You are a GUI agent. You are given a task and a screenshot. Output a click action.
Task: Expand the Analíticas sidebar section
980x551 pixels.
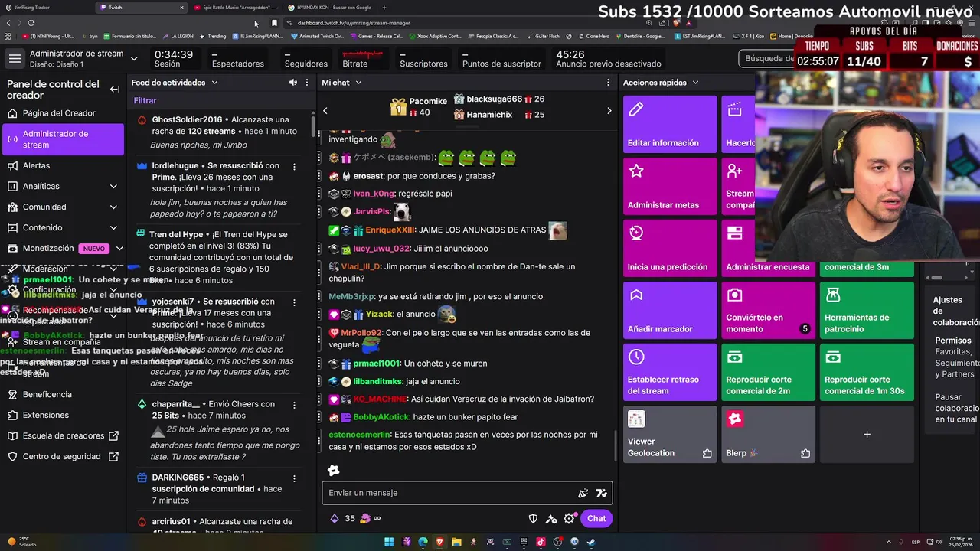click(x=113, y=186)
